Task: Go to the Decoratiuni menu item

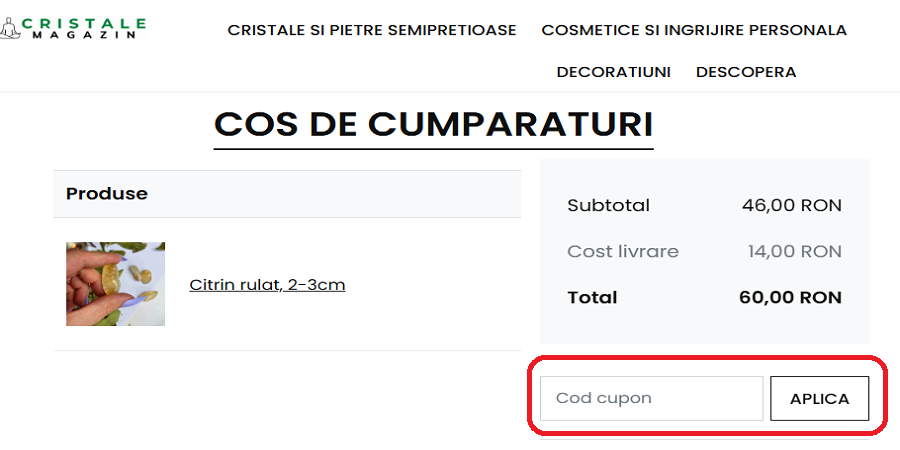Action: pos(614,72)
